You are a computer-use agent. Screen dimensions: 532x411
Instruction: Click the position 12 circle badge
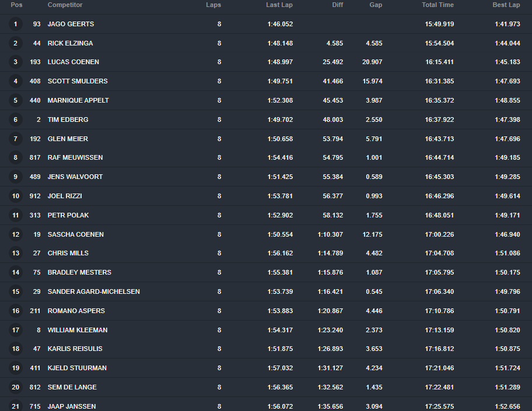point(16,234)
